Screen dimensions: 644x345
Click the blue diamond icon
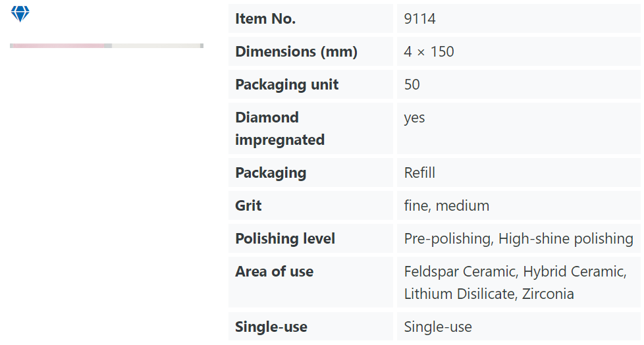coord(20,14)
